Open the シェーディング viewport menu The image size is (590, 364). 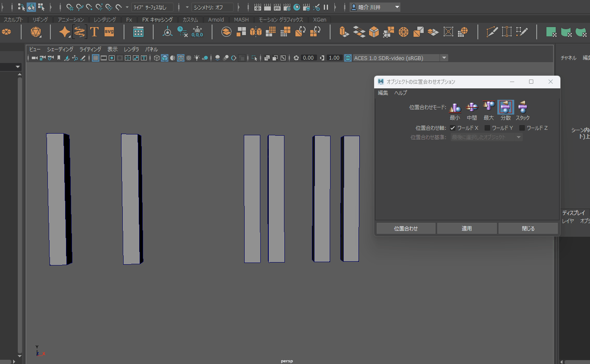click(x=60, y=49)
